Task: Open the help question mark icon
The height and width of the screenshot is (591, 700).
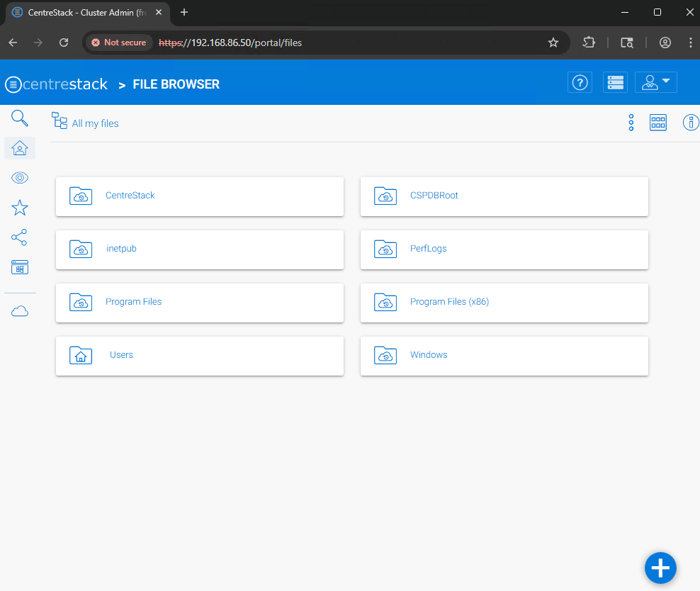Action: coord(580,83)
